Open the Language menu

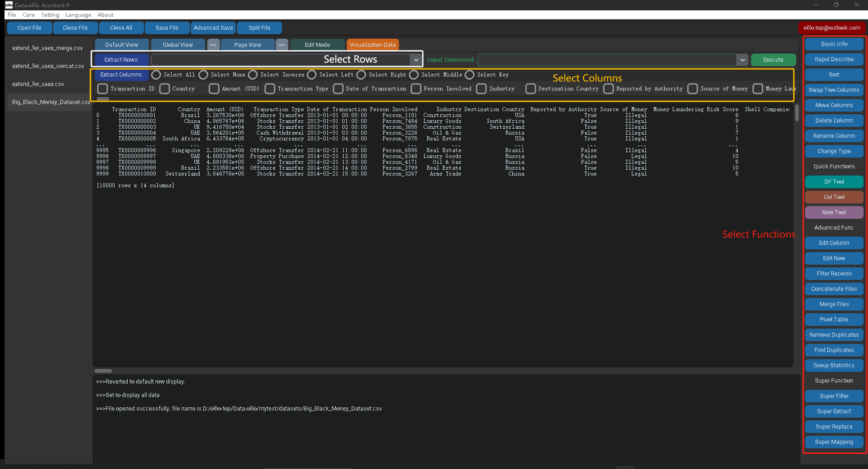click(x=78, y=15)
